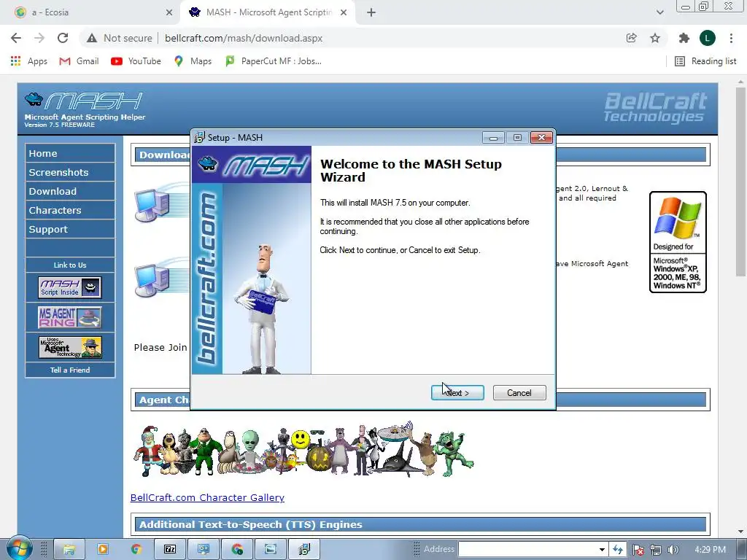Open Windows Explorer from the taskbar
Screen dimensions: 747x560
(x=69, y=549)
